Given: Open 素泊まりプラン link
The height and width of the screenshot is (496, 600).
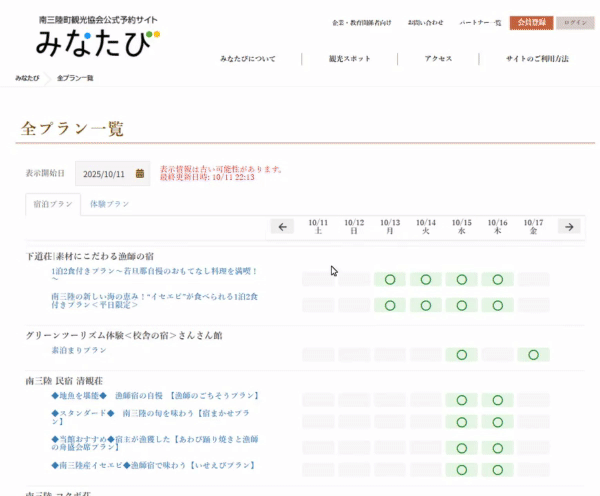Looking at the screenshot, I should [x=79, y=350].
